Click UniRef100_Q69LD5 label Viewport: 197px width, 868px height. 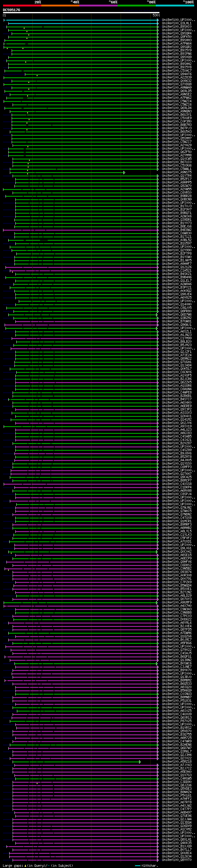[177, 91]
